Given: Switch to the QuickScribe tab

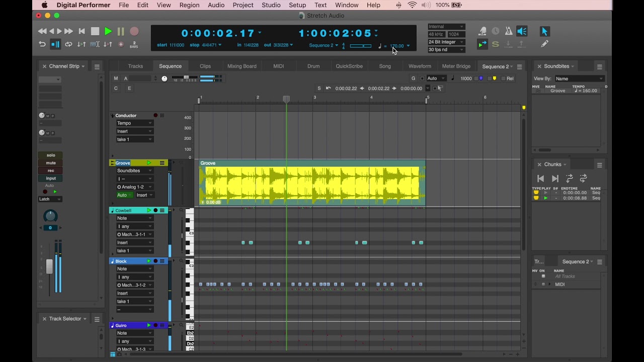Looking at the screenshot, I should 349,66.
